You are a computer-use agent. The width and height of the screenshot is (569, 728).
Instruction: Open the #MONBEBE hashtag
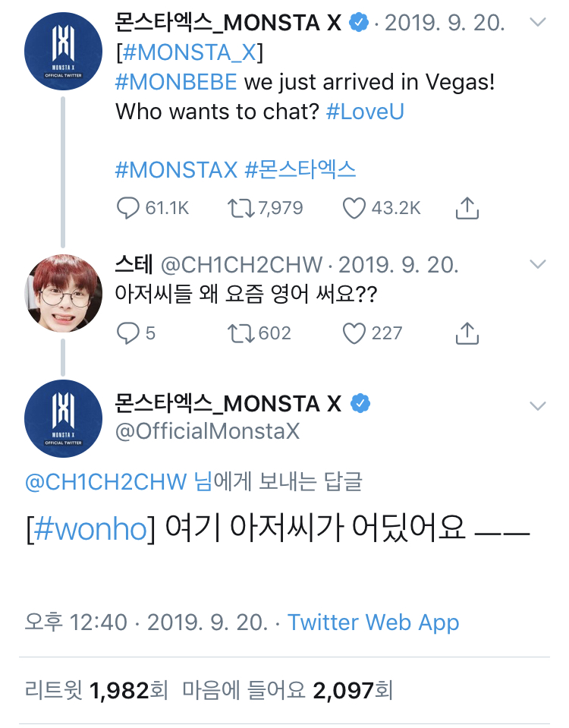177,82
